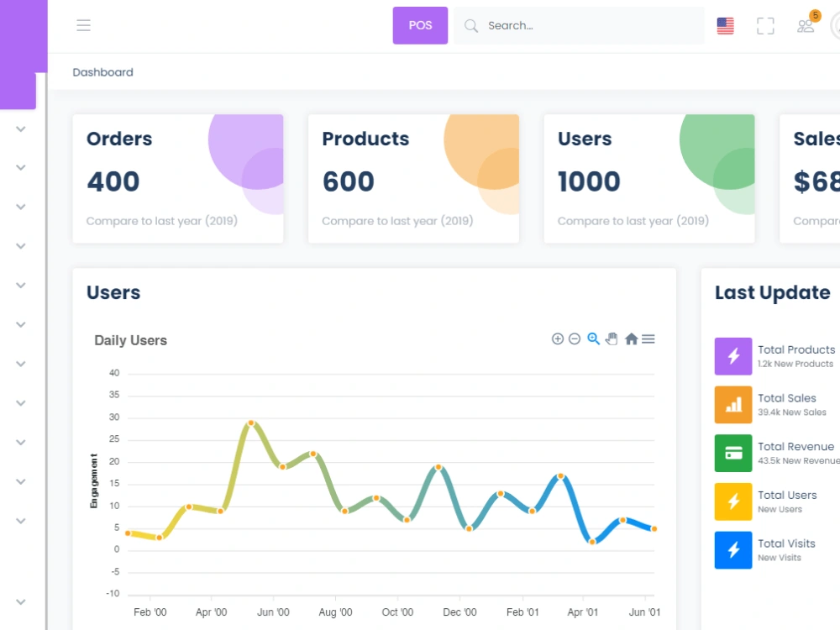Open the Orders 400 card
The height and width of the screenshot is (630, 840).
click(178, 178)
